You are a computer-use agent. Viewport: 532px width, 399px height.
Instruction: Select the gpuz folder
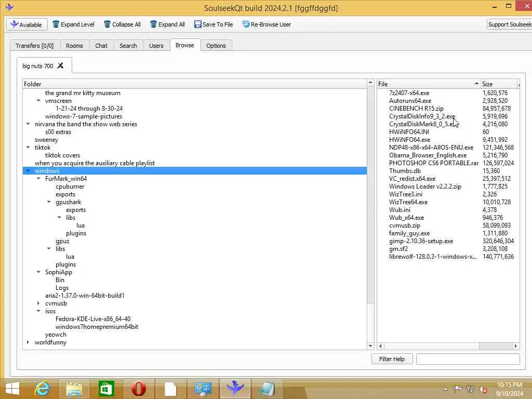62,241
